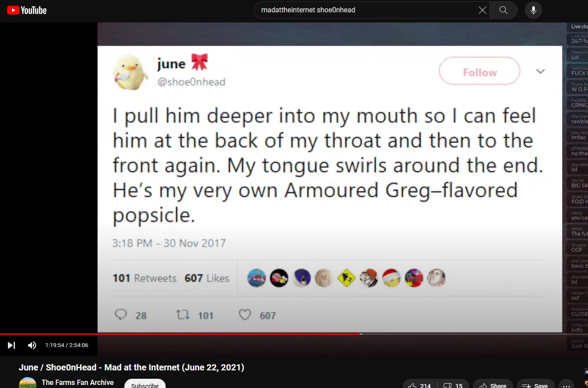Share the video with the Share button
Image resolution: width=588 pixels, height=388 pixels.
tap(493, 386)
